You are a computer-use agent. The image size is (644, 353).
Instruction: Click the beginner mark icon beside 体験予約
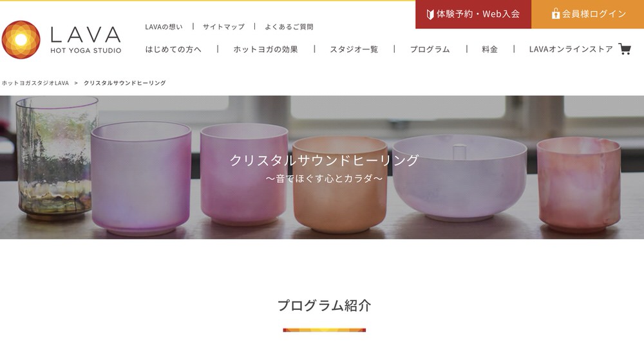pyautogui.click(x=430, y=14)
